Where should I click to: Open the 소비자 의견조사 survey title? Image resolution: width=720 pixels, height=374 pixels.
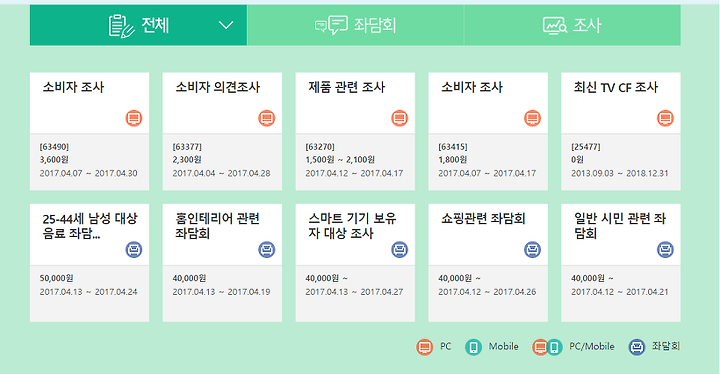(x=218, y=87)
